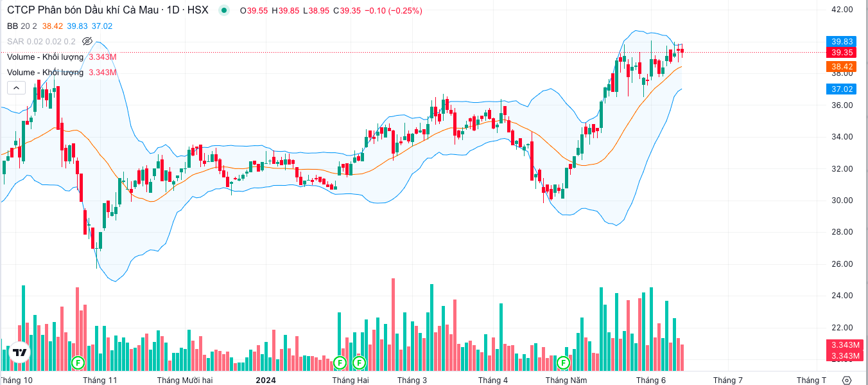
Task: Click the 32.00 price scale label
Action: (x=842, y=168)
